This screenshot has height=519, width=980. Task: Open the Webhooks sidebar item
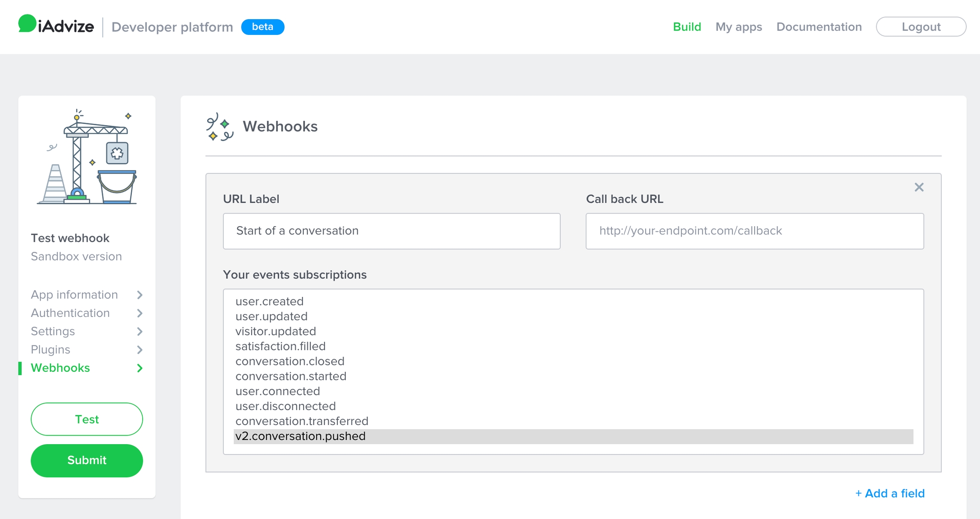(x=60, y=368)
